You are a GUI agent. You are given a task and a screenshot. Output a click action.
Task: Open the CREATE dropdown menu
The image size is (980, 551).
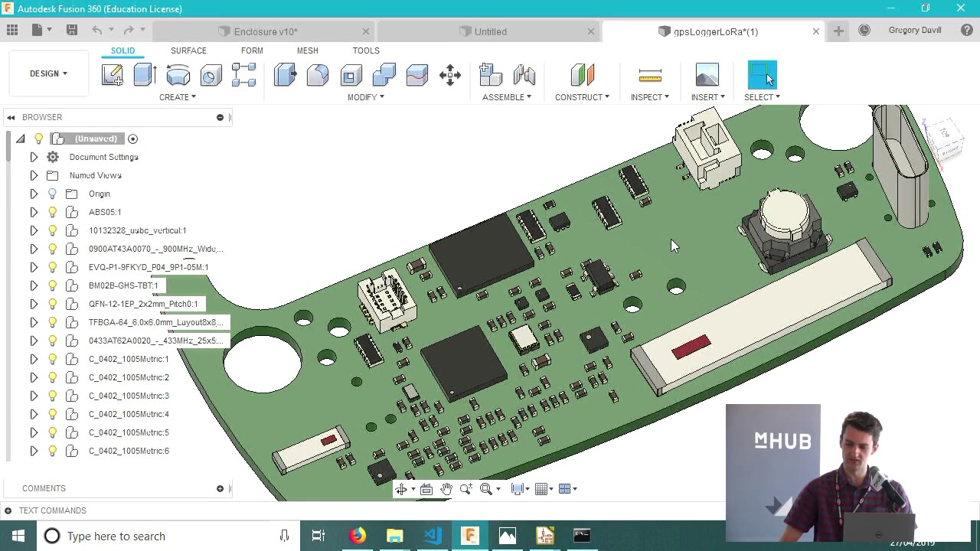coord(178,97)
